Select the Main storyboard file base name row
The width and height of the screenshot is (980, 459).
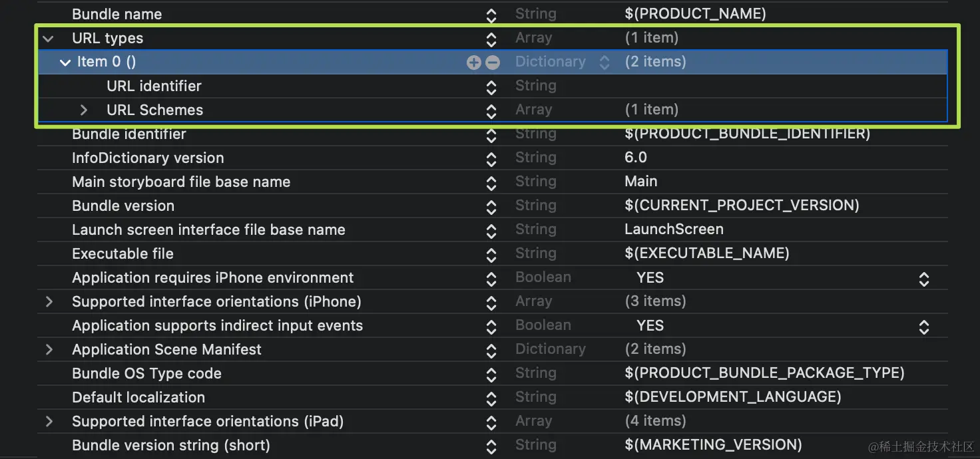click(493, 182)
